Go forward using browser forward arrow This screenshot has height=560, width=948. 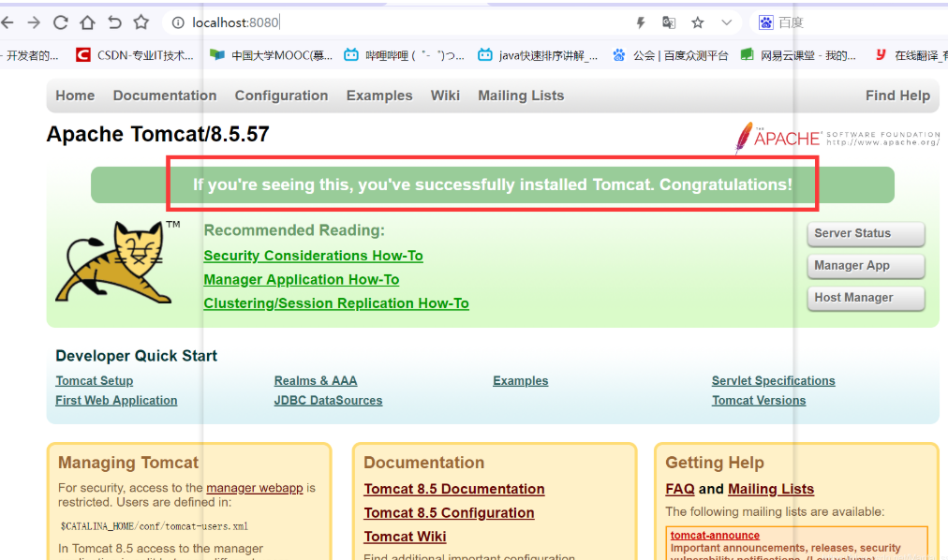point(34,23)
